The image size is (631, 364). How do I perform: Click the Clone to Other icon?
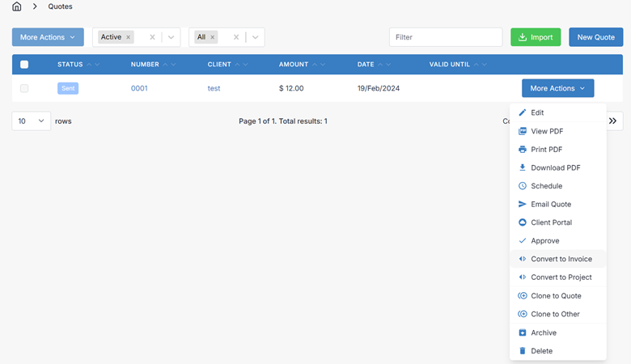tap(523, 314)
